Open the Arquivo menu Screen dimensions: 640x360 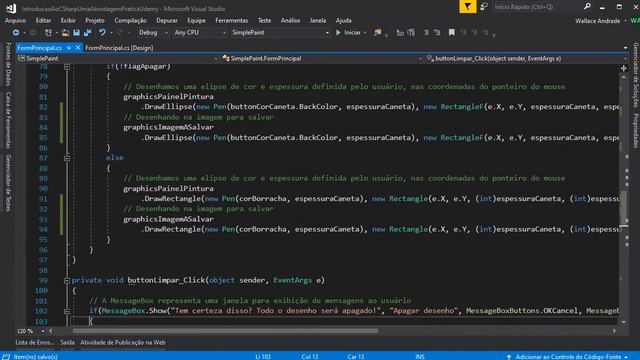coord(16,20)
